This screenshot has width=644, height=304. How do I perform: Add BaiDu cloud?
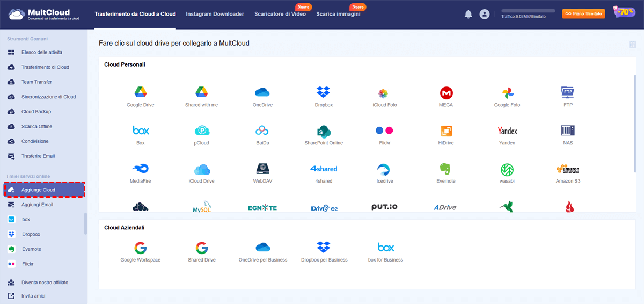(x=262, y=135)
